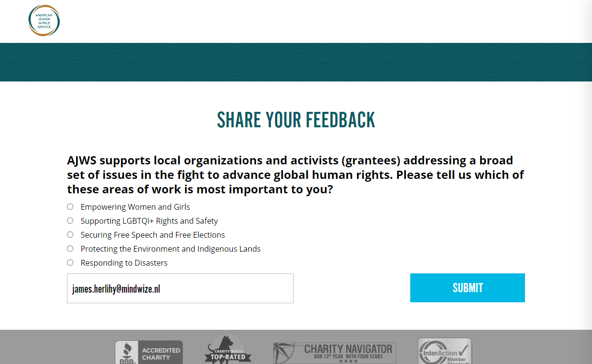Screen dimensions: 592x364
Task: Click the 'Accredited Charity' badge text
Action: tap(161, 354)
